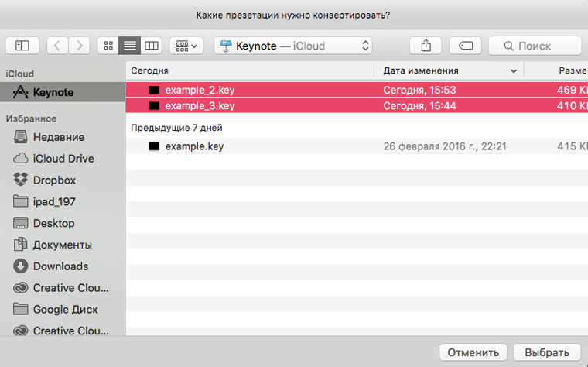Click the iCloud Drive cloud icon
Viewport: 588px width, 367px height.
coord(21,159)
